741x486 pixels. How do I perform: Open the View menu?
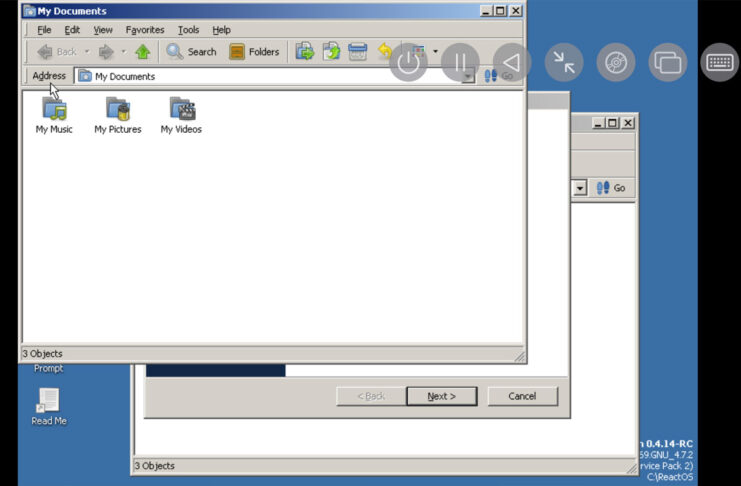[x=103, y=30]
